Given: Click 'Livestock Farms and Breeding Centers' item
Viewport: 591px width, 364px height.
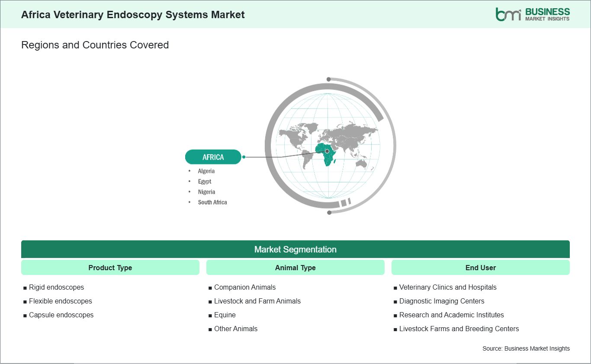Looking at the screenshot, I should (459, 329).
